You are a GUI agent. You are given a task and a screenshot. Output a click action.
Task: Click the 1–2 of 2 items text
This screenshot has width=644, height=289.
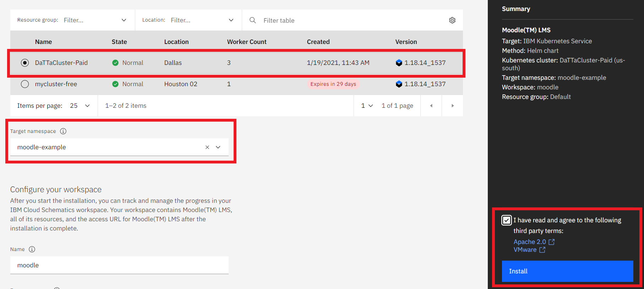pos(126,106)
